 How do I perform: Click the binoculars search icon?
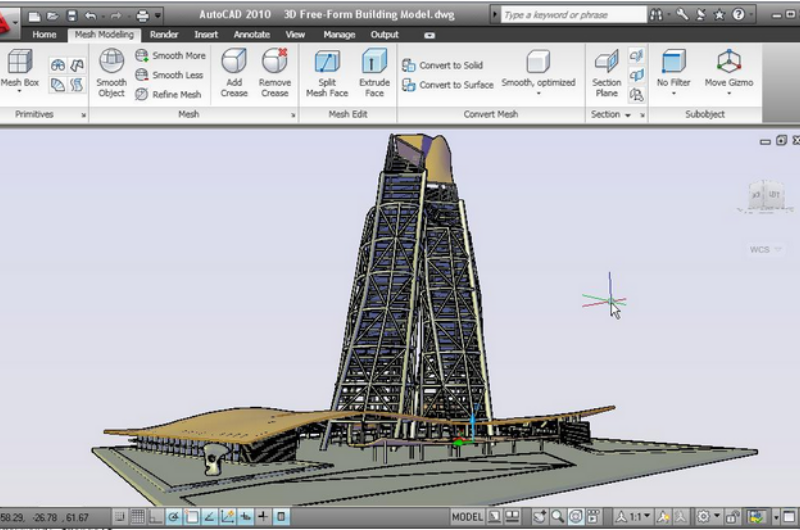(656, 15)
